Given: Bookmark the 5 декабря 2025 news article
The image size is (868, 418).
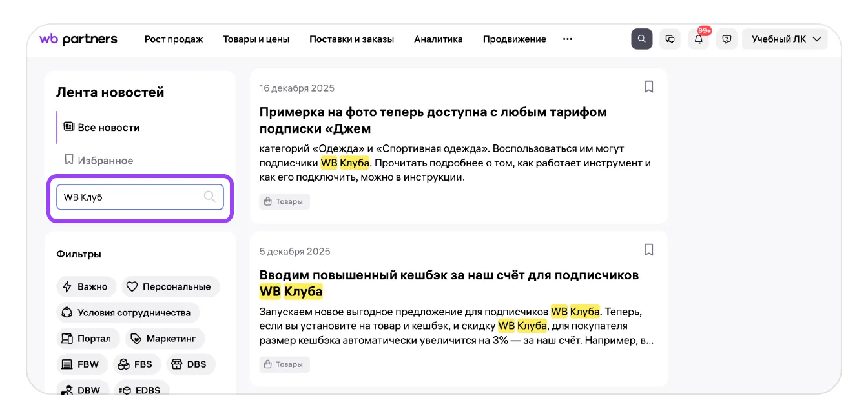Looking at the screenshot, I should pos(648,250).
